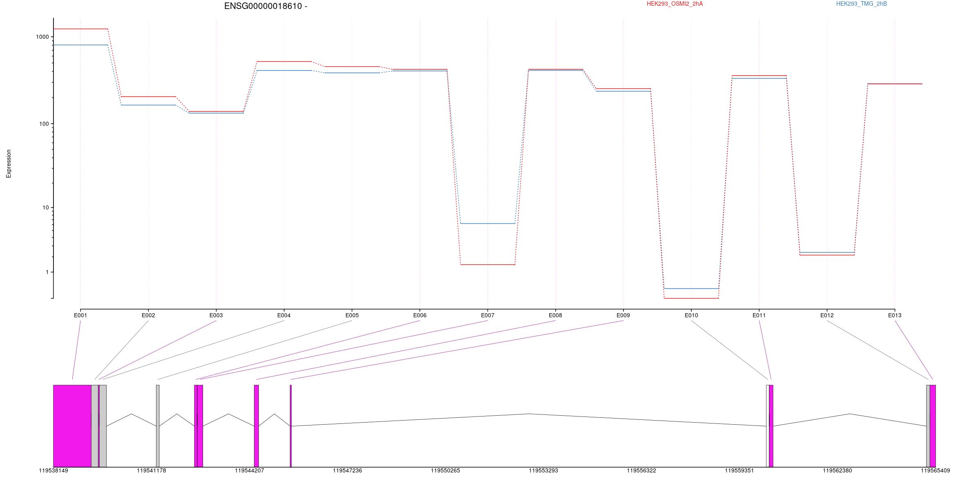The image size is (980, 490).
Task: Select the HEK293_OSMI2_2hA legend label
Action: pos(675,4)
